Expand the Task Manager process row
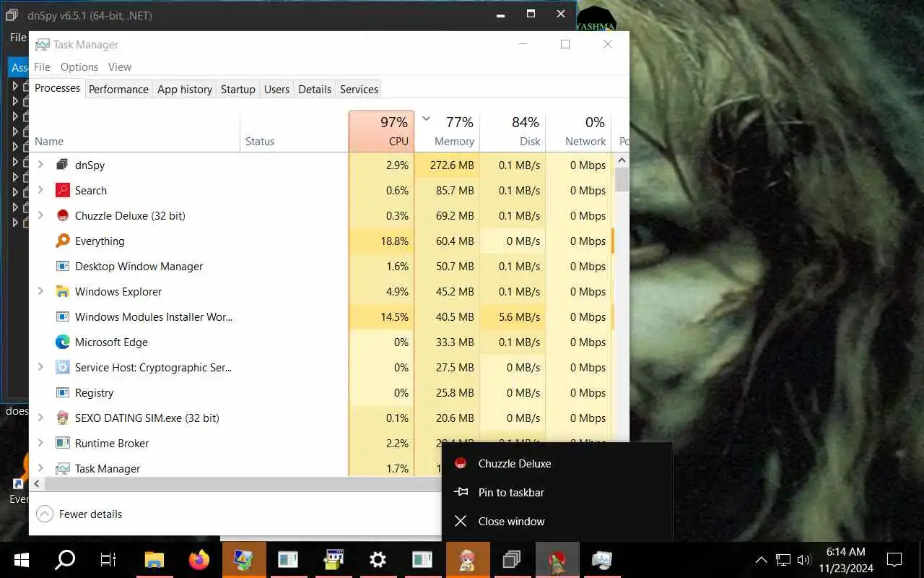 click(x=40, y=468)
